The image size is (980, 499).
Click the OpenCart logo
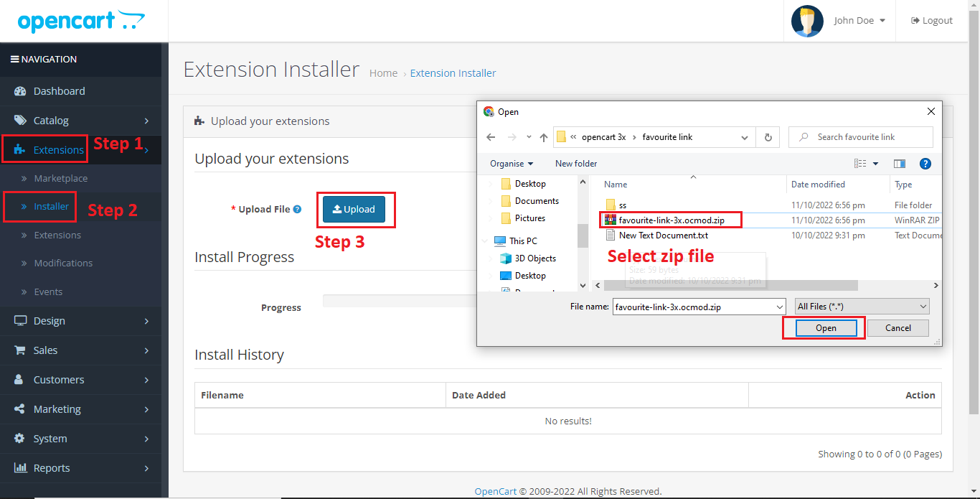tap(81, 21)
